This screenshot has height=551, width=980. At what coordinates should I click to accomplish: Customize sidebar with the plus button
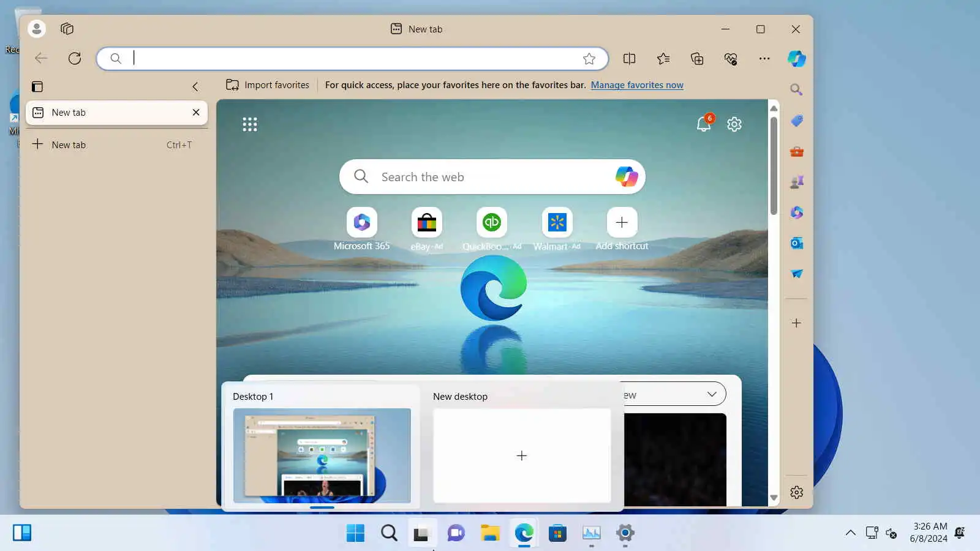click(796, 323)
